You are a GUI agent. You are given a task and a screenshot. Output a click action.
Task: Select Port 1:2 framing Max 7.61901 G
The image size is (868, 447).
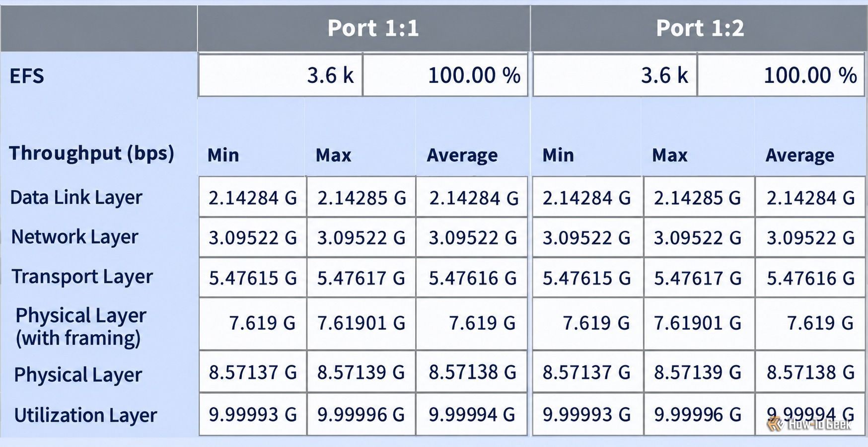click(699, 324)
